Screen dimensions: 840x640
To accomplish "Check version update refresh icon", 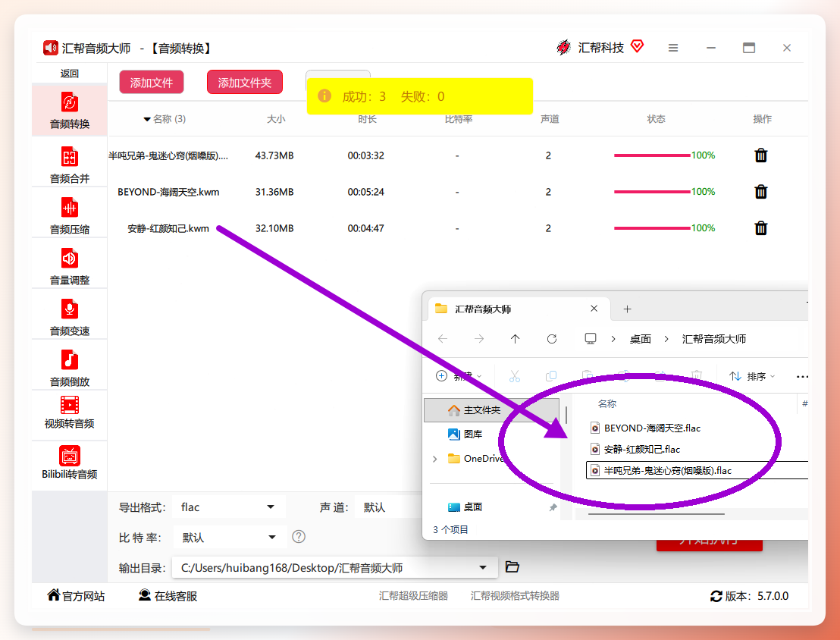I will (x=716, y=596).
